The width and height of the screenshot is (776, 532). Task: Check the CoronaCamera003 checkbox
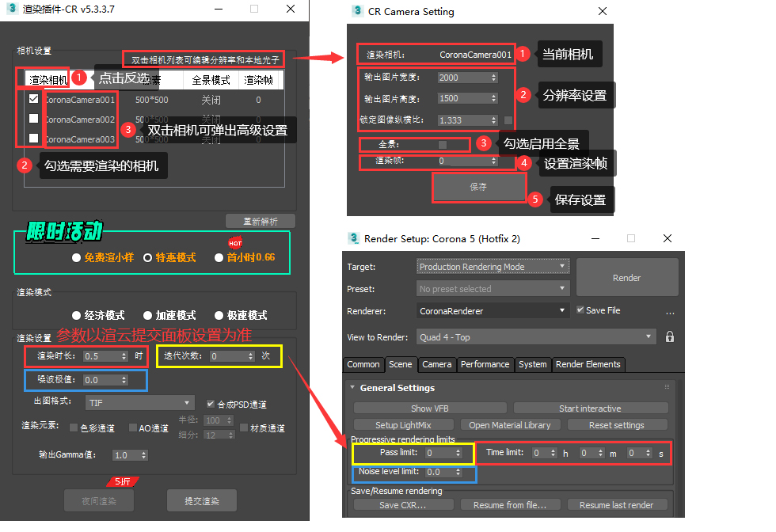(x=33, y=139)
